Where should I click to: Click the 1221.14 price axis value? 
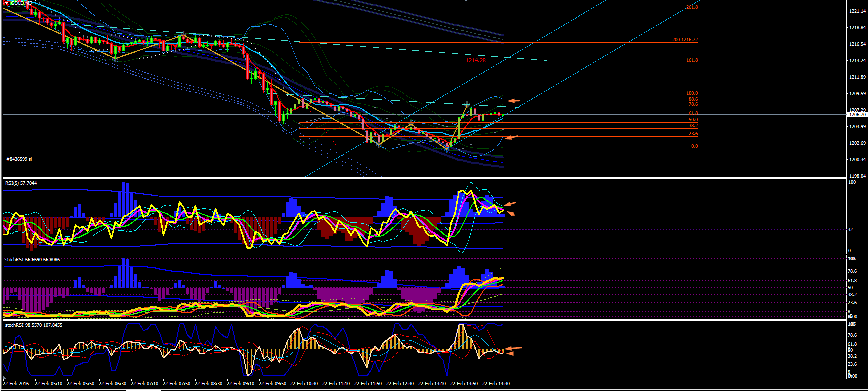857,11
